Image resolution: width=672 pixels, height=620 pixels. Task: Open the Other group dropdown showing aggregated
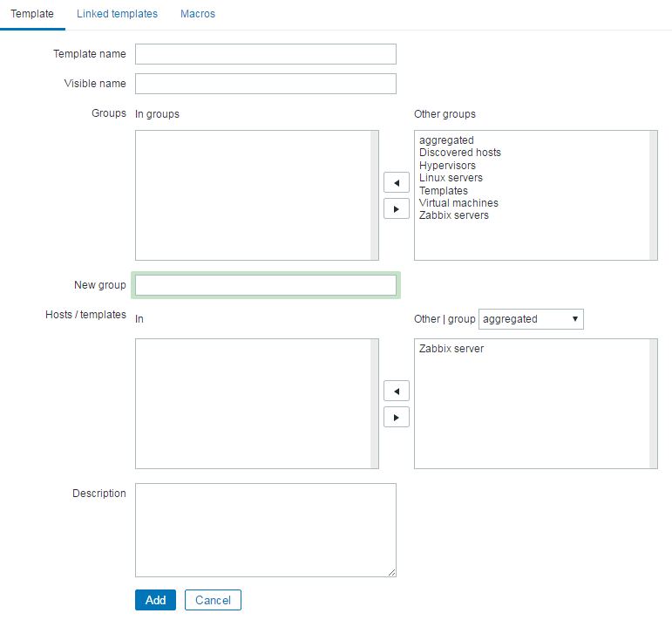[x=531, y=319]
